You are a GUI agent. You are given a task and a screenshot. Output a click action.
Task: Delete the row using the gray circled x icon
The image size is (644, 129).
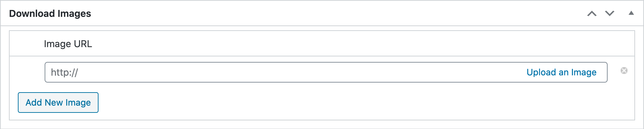pos(624,71)
